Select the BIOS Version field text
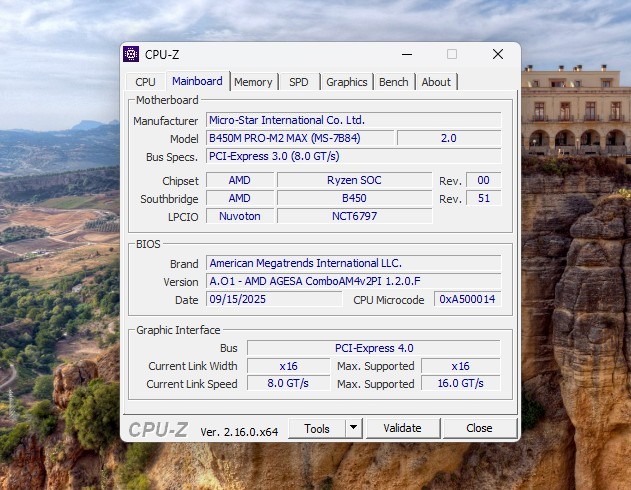Image resolution: width=631 pixels, height=490 pixels. (352, 282)
